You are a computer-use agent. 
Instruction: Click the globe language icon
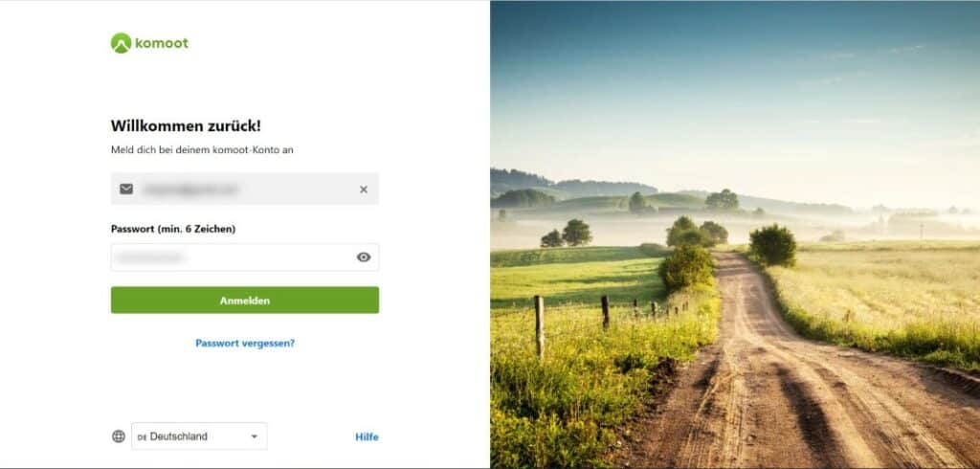pos(119,436)
